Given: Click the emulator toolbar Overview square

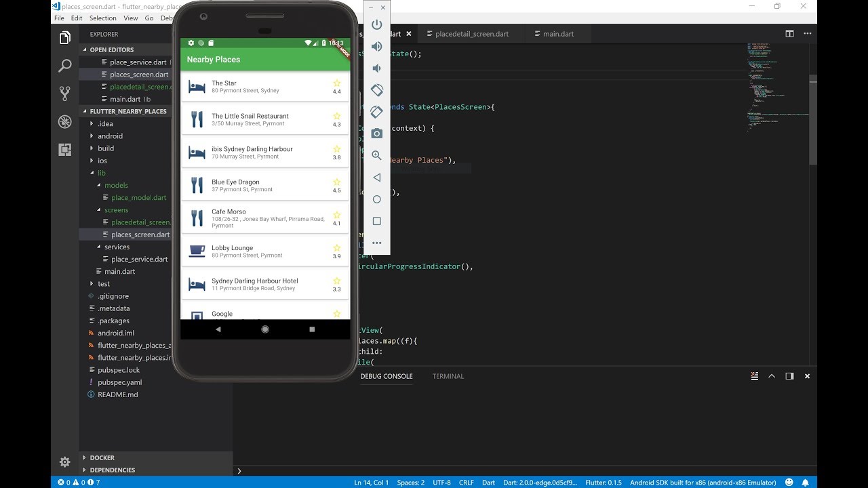Looking at the screenshot, I should pos(377,221).
